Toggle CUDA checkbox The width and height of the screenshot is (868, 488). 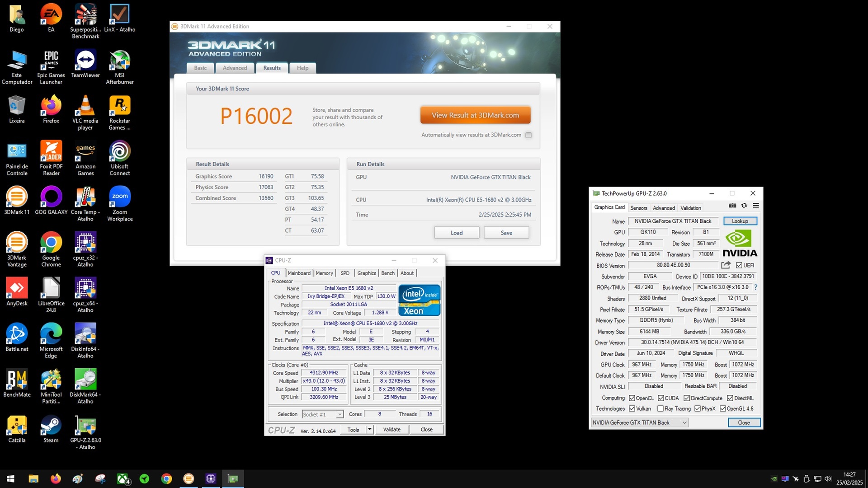click(x=661, y=398)
